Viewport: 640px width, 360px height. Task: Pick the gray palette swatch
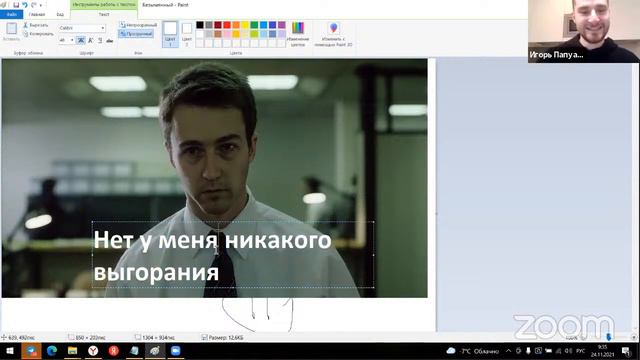pyautogui.click(x=209, y=25)
